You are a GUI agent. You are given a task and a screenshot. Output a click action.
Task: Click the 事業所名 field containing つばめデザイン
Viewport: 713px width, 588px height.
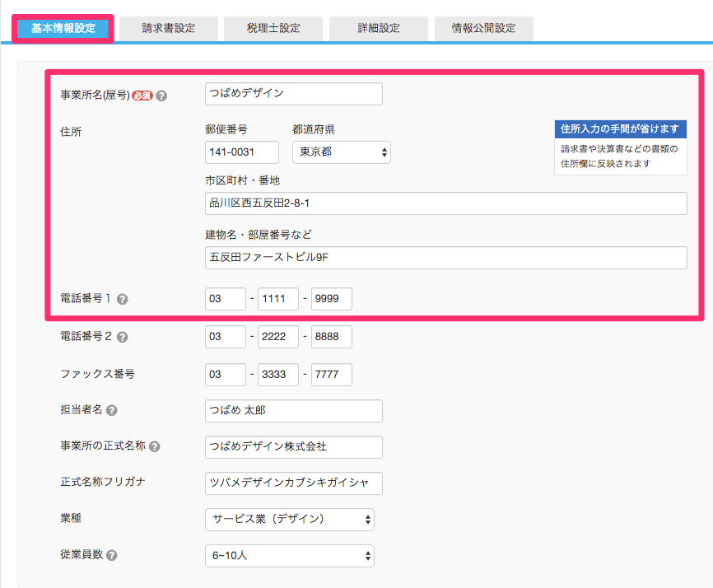coord(294,94)
